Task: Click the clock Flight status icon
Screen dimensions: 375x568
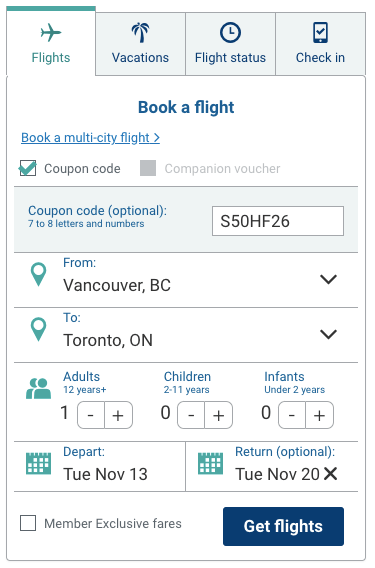Action: tap(230, 33)
